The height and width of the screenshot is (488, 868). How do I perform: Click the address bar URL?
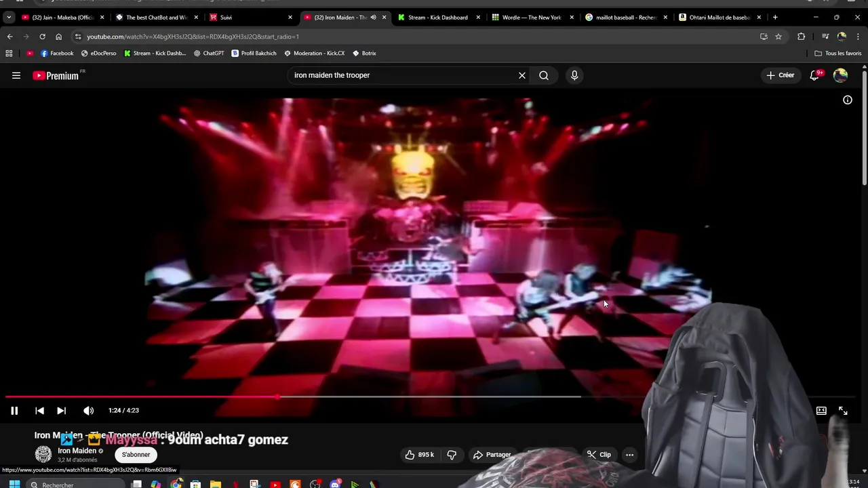tap(193, 37)
